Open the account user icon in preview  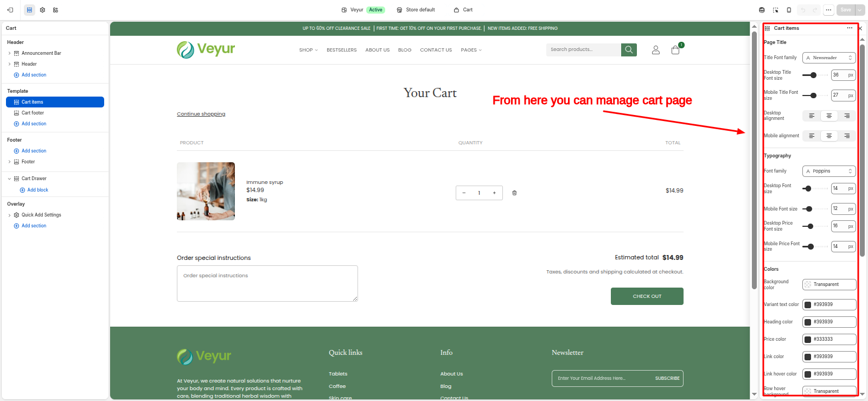coord(655,50)
